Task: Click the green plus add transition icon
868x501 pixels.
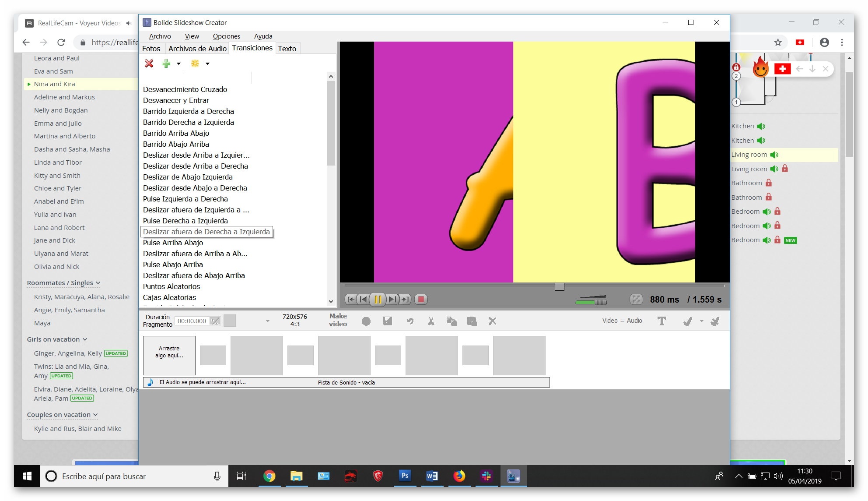Action: [x=166, y=64]
